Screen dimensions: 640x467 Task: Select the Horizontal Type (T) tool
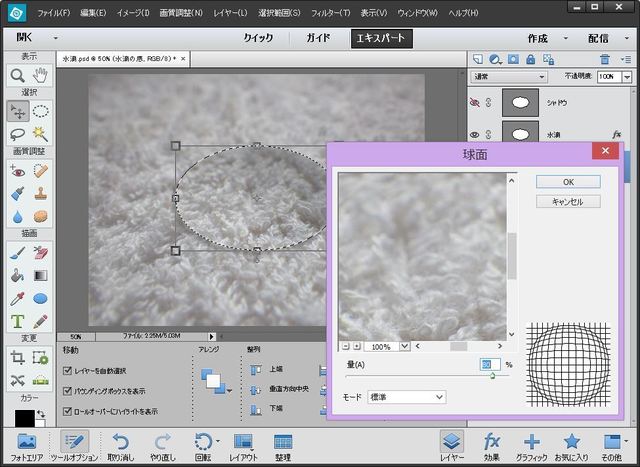click(x=17, y=321)
